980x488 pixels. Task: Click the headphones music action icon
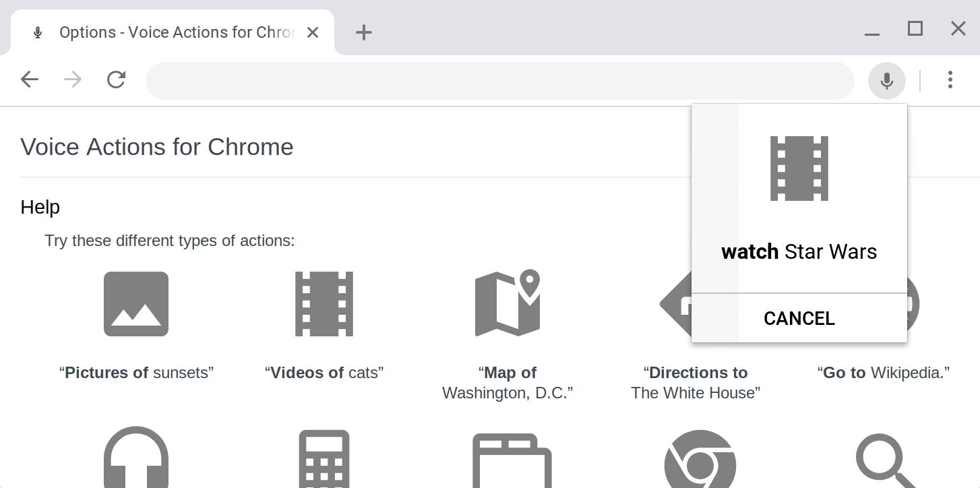tap(136, 457)
